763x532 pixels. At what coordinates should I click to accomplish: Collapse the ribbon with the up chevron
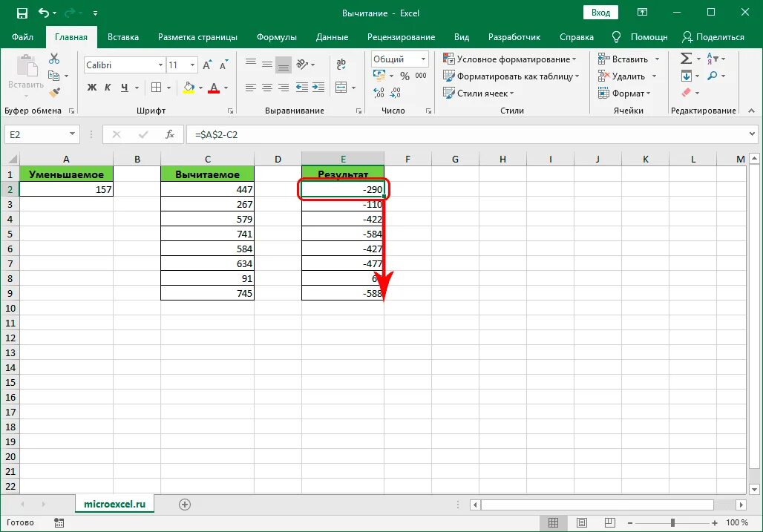point(751,111)
